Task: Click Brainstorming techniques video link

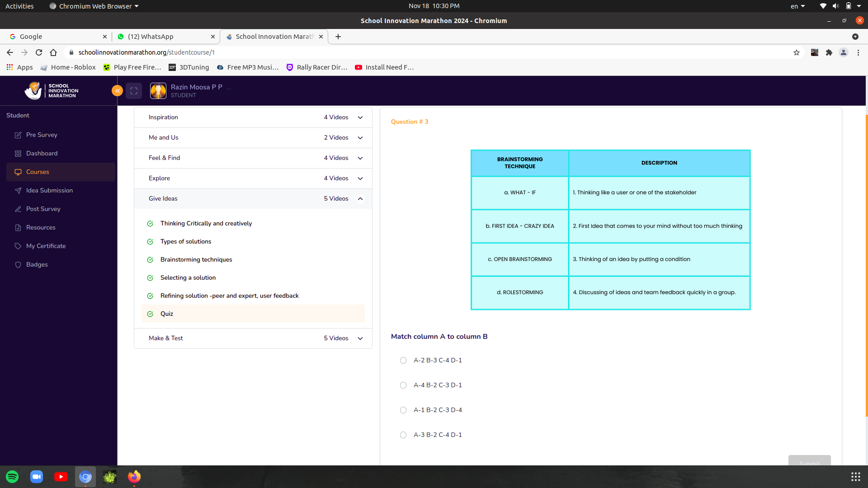Action: (x=196, y=258)
